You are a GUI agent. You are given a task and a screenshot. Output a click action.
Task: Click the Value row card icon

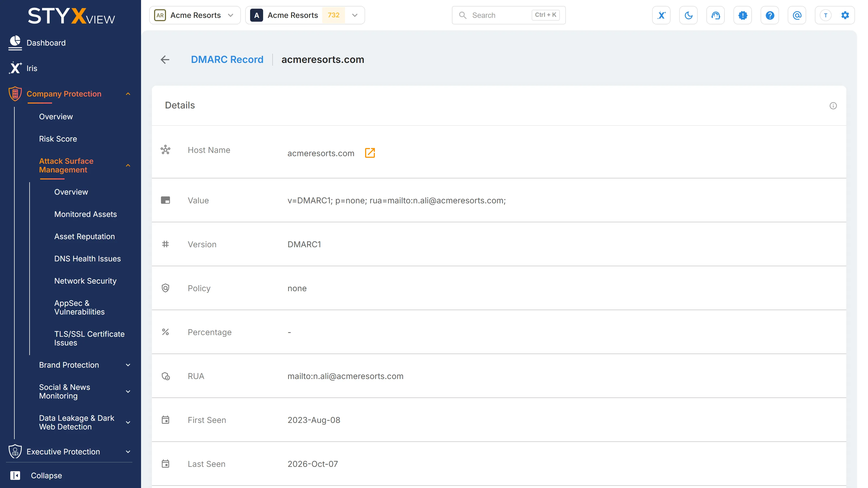165,200
